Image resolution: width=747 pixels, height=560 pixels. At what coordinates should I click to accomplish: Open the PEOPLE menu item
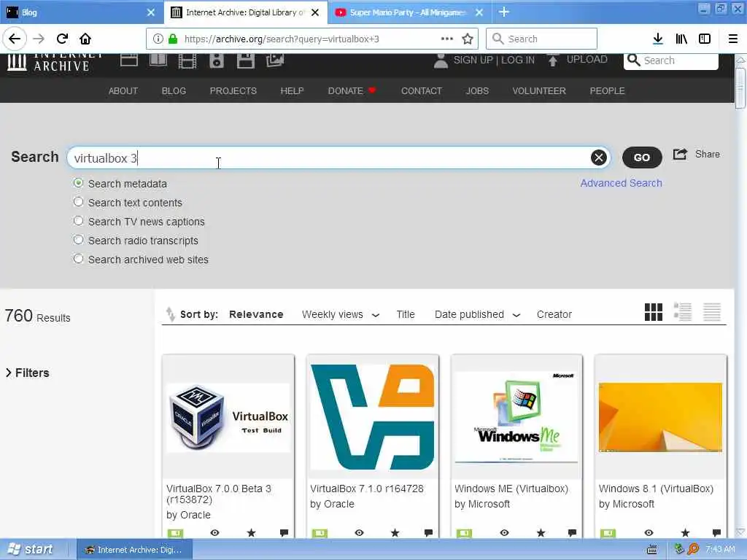pyautogui.click(x=608, y=91)
